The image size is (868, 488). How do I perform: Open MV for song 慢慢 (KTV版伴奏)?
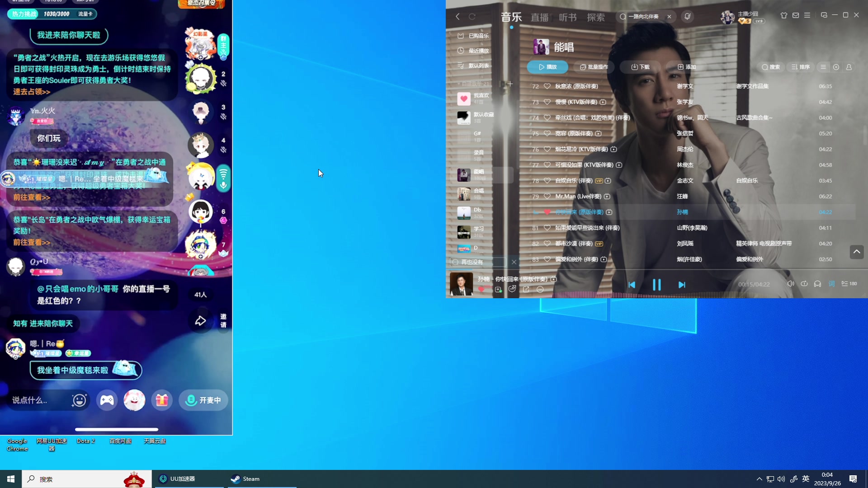click(603, 102)
